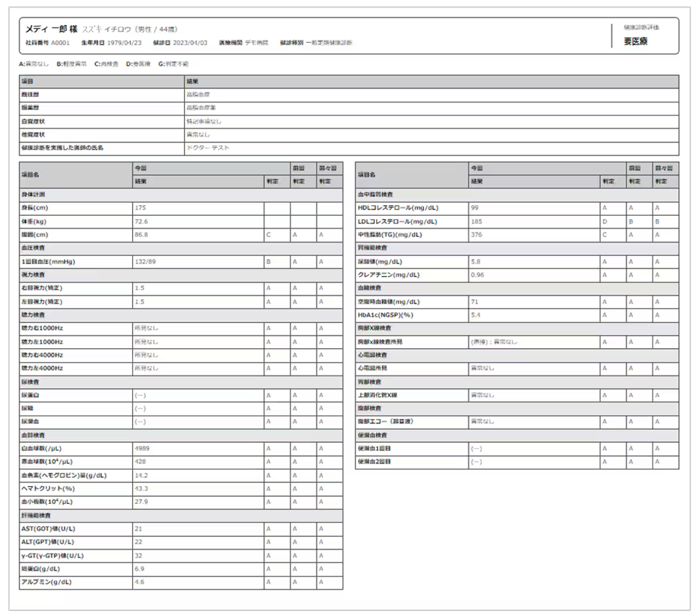
Task: Click the legend entry starting with A:
Action: (x=34, y=64)
